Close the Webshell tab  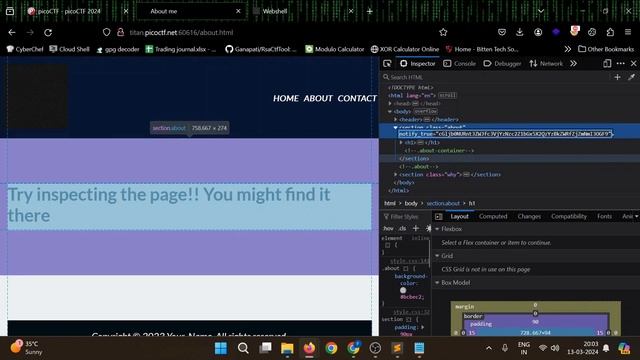pyautogui.click(x=351, y=11)
